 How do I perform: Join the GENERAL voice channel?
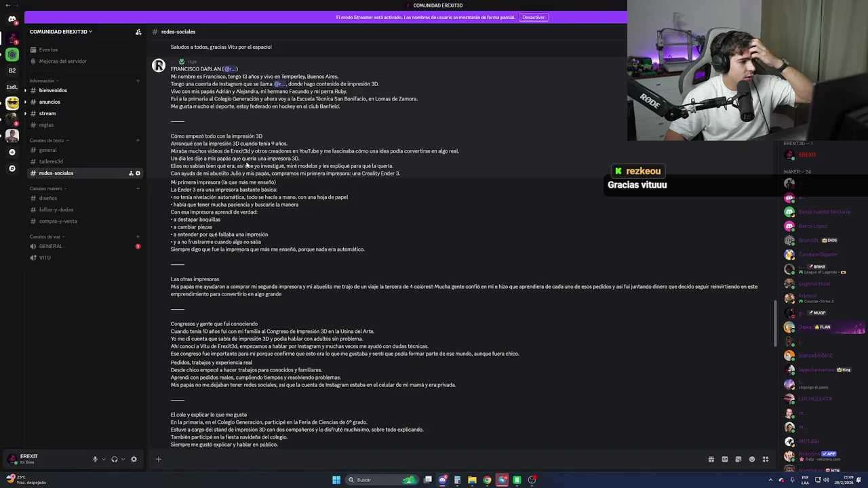tap(85, 246)
